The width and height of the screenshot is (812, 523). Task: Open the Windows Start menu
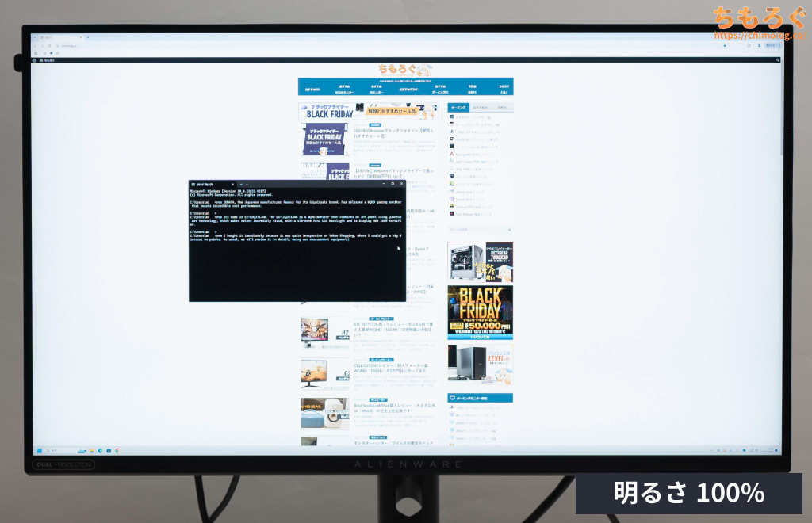point(38,450)
